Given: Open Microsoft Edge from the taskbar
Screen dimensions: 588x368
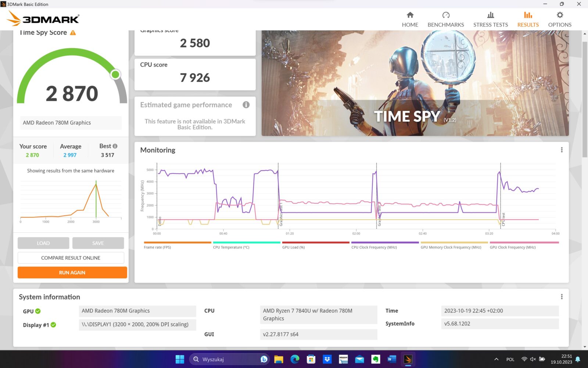Looking at the screenshot, I should (295, 359).
